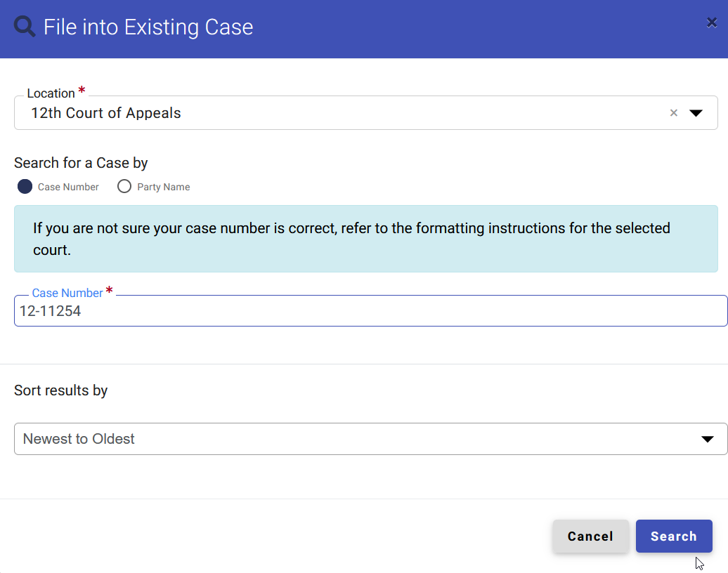Viewport: 728px width, 573px height.
Task: Click the X icon to dismiss the dialog
Action: pyautogui.click(x=711, y=22)
